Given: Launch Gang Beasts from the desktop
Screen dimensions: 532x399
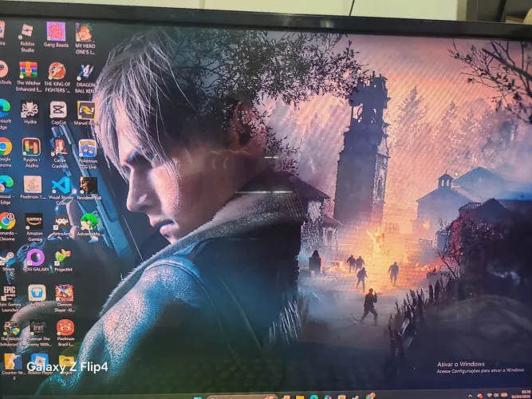Looking at the screenshot, I should coord(56,35).
